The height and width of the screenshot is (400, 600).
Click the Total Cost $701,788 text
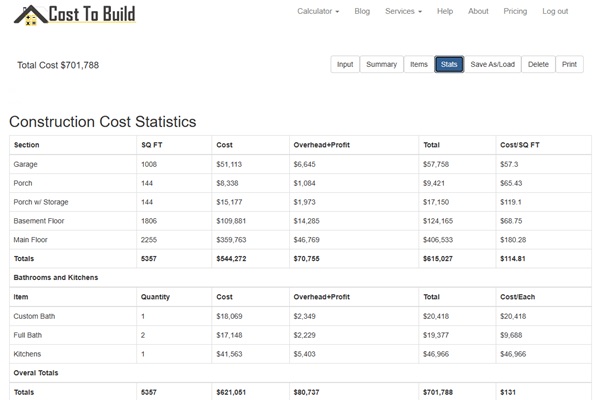tap(58, 65)
